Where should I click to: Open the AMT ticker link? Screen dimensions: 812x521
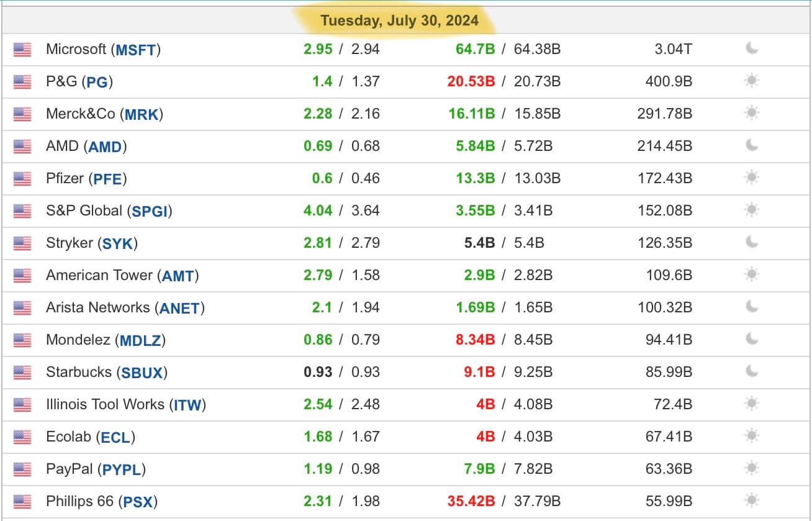178,276
